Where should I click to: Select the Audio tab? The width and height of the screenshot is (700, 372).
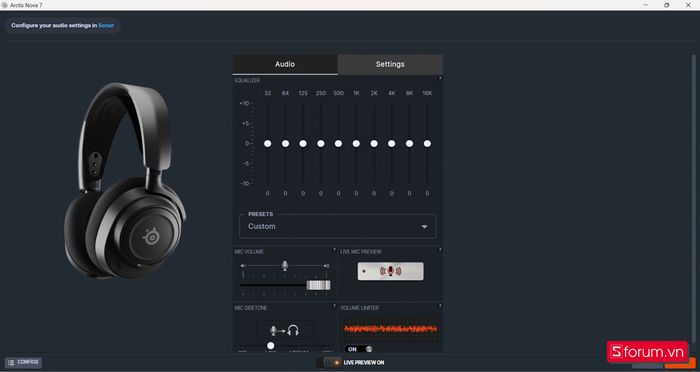pyautogui.click(x=285, y=64)
